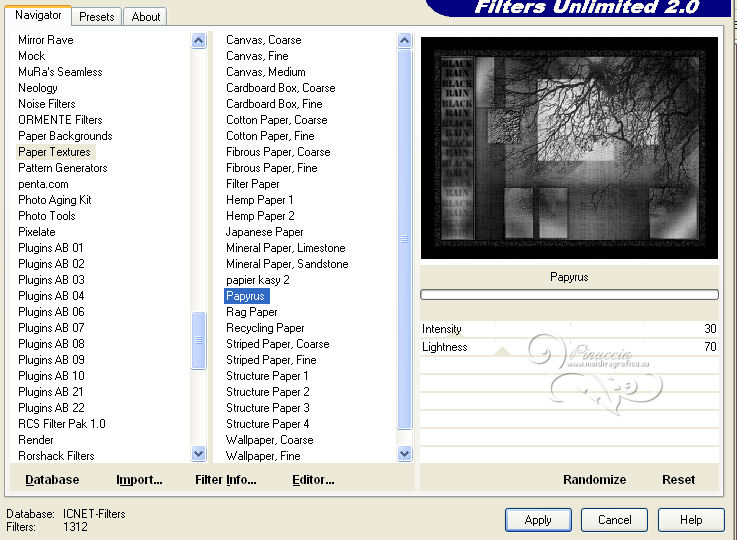Select Plugins AB 22 category

pyautogui.click(x=51, y=407)
